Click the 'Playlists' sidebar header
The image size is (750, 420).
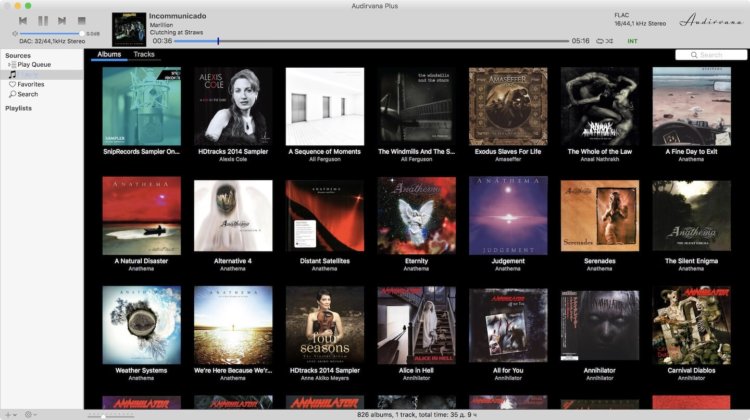click(x=18, y=109)
